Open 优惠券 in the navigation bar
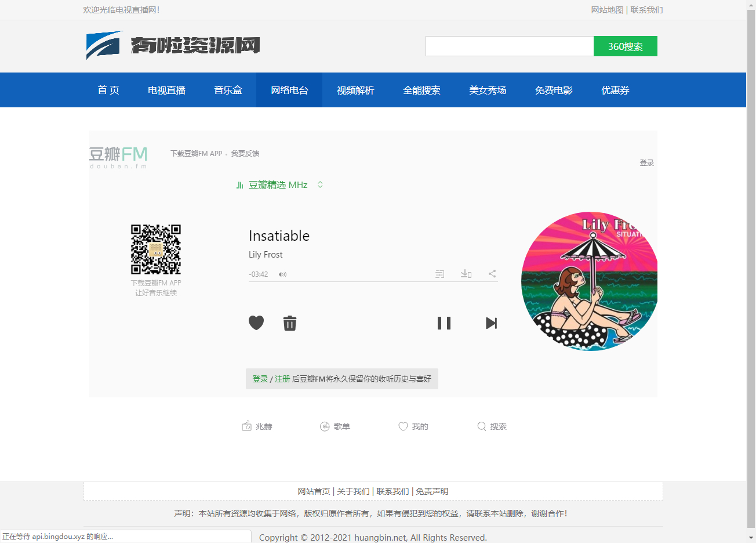This screenshot has width=756, height=543. 615,90
